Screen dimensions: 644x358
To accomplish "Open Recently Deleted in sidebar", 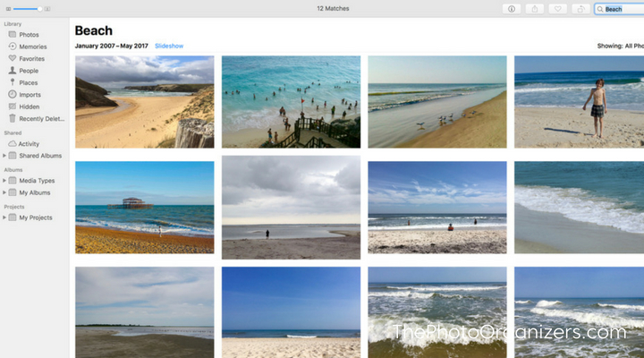I will click(x=41, y=118).
